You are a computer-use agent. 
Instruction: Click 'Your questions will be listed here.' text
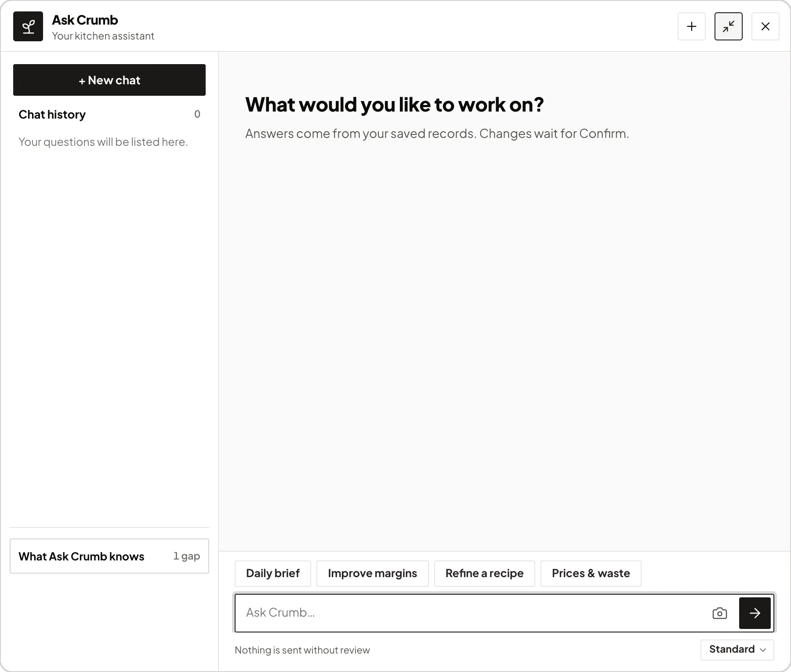click(x=103, y=142)
